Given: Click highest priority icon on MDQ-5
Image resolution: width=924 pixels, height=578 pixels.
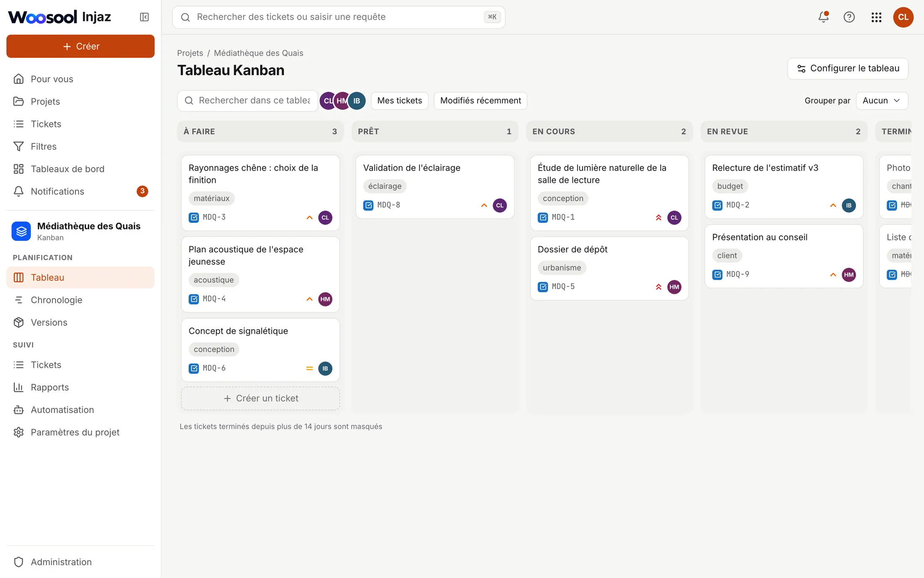Looking at the screenshot, I should 659,287.
